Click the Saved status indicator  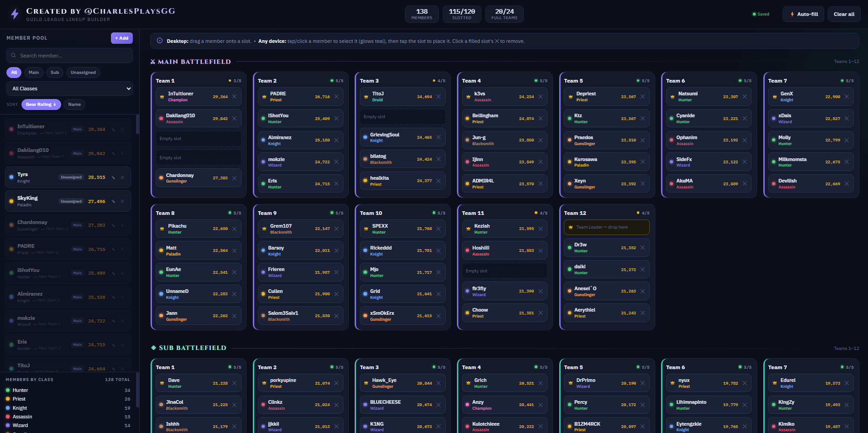[761, 14]
